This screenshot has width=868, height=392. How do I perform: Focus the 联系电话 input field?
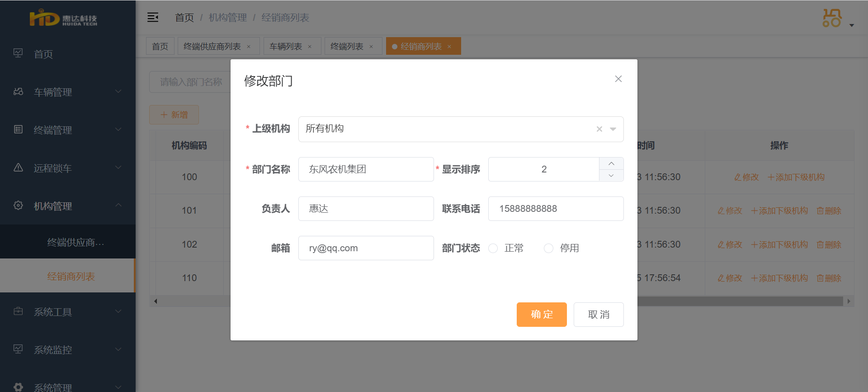click(556, 209)
